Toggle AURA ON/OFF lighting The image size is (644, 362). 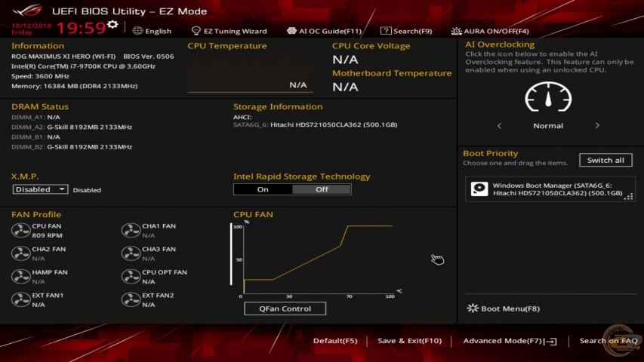(x=490, y=31)
